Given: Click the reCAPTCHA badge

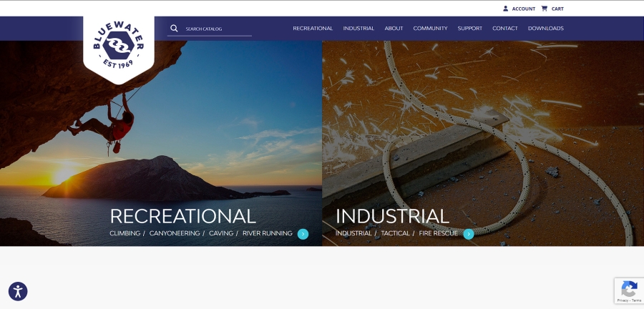Looking at the screenshot, I should (x=628, y=291).
